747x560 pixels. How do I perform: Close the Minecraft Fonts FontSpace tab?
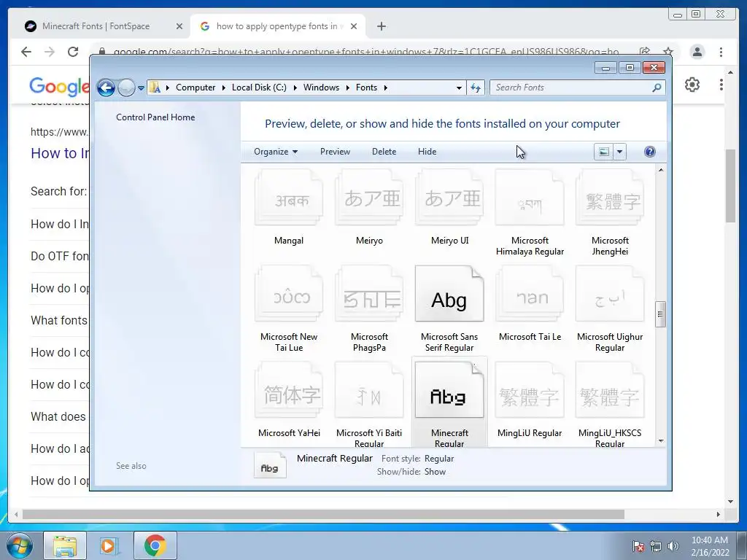[179, 26]
